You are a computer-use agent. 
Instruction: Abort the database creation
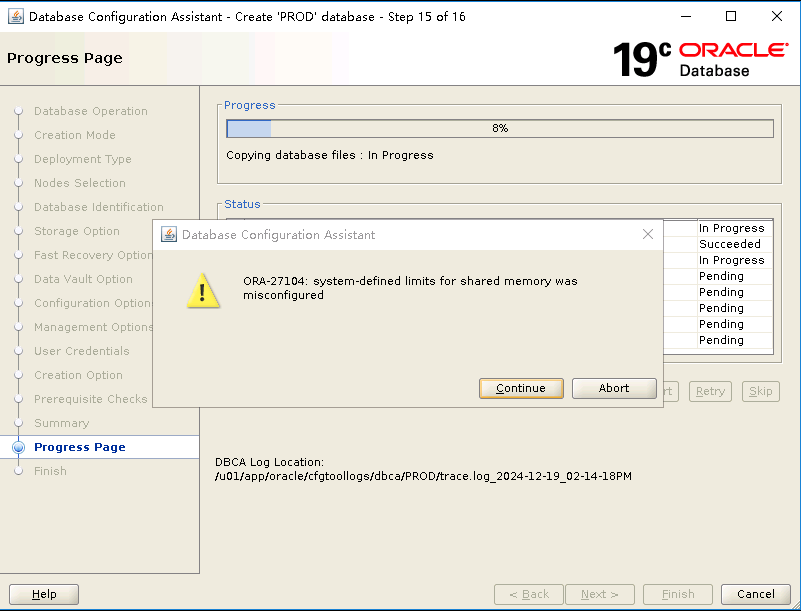pos(614,388)
